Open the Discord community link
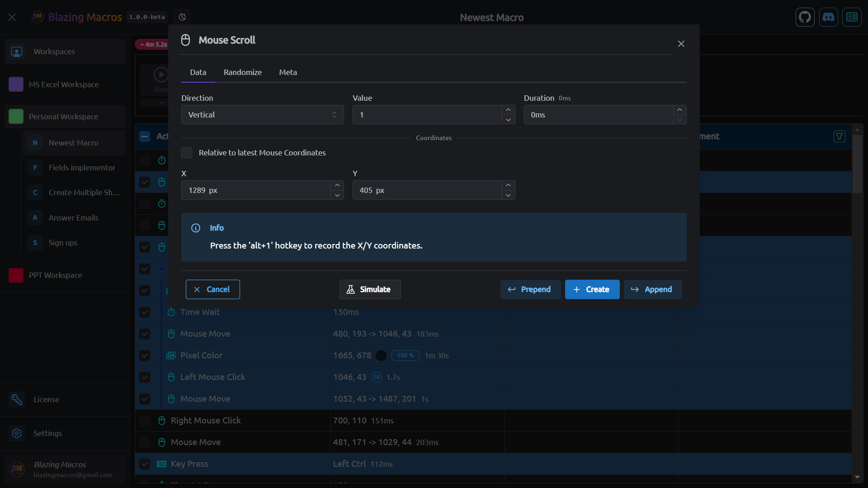Image resolution: width=868 pixels, height=488 pixels. click(x=829, y=17)
